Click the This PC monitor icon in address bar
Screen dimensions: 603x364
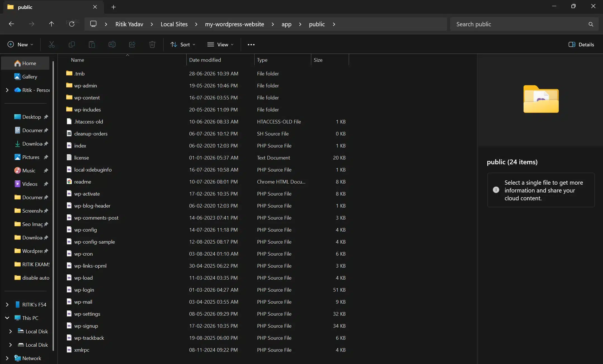(x=93, y=24)
